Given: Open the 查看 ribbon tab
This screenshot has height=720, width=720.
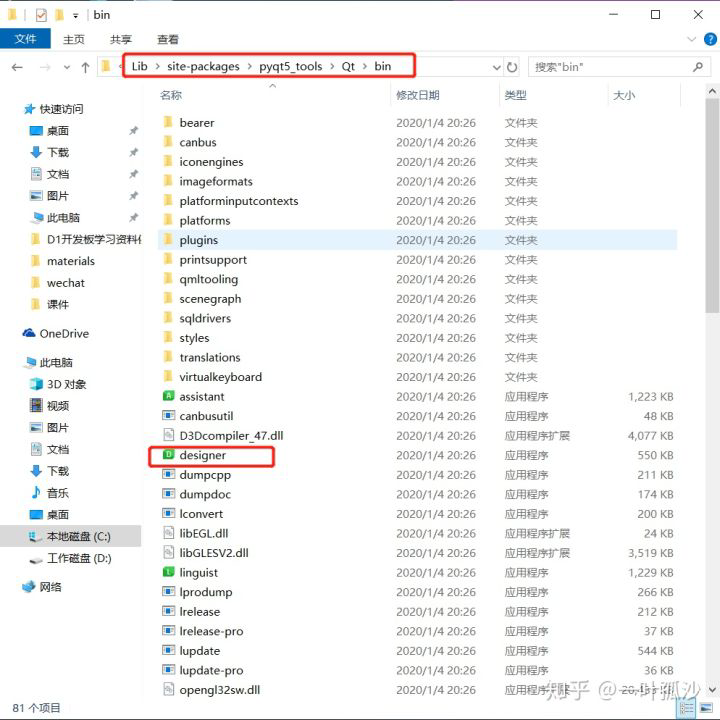Looking at the screenshot, I should 168,39.
